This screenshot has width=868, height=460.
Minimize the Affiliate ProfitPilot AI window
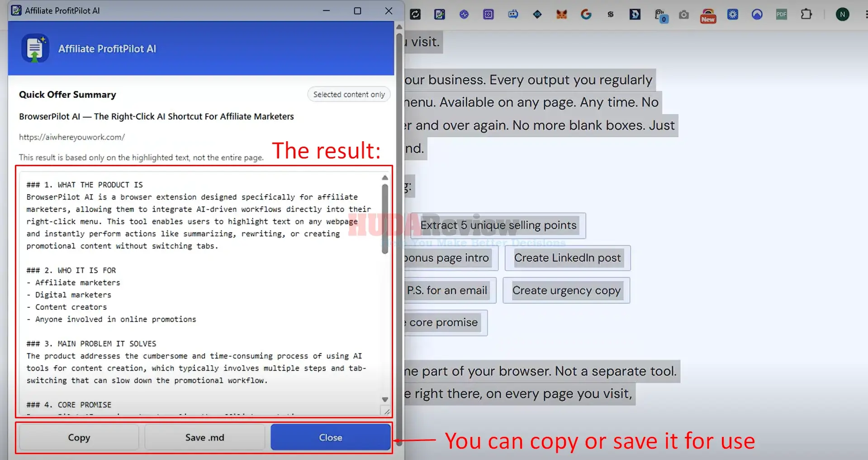[x=326, y=11]
